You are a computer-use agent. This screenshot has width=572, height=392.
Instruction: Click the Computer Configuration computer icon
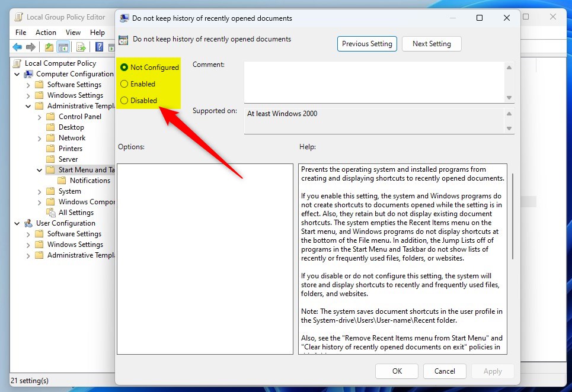[28, 74]
